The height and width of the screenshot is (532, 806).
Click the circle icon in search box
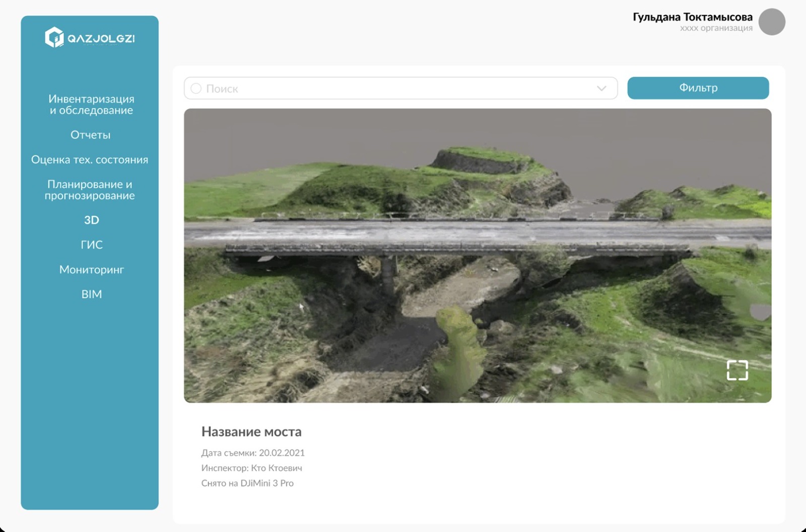(x=196, y=89)
